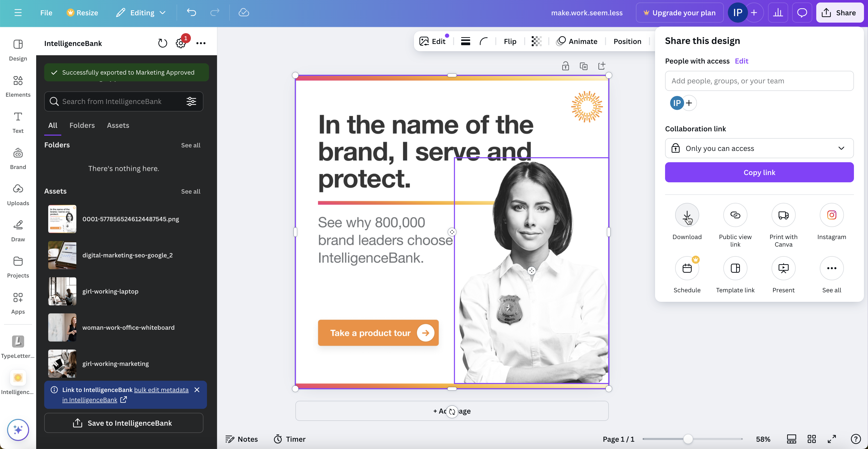Lock the selected page element
Viewport: 868px width, 449px height.
(565, 66)
